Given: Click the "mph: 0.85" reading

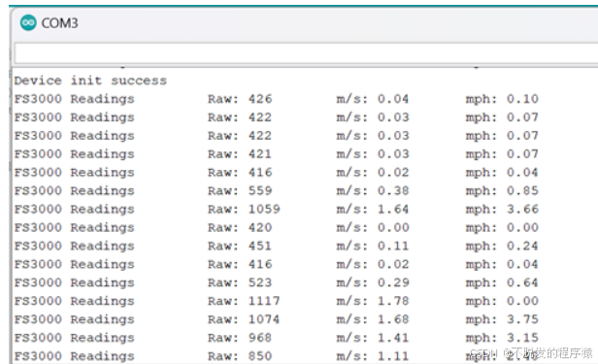Looking at the screenshot, I should coord(502,190).
